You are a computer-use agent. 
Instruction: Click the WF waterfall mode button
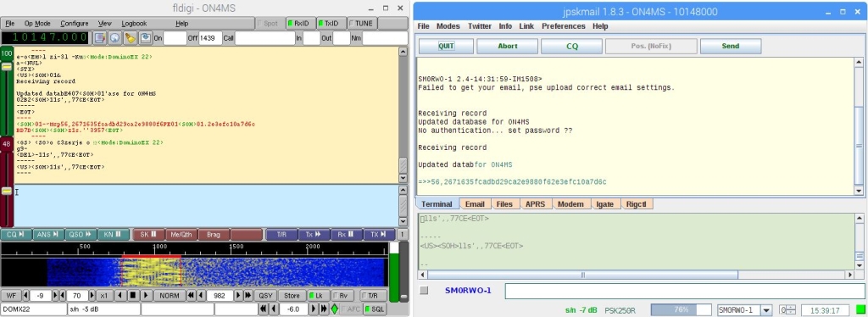click(x=11, y=296)
